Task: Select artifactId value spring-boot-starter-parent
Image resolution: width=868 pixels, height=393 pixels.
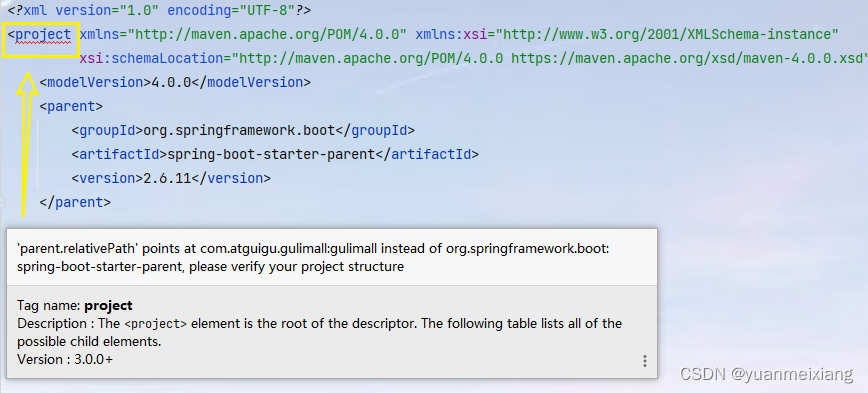Action: [x=271, y=154]
